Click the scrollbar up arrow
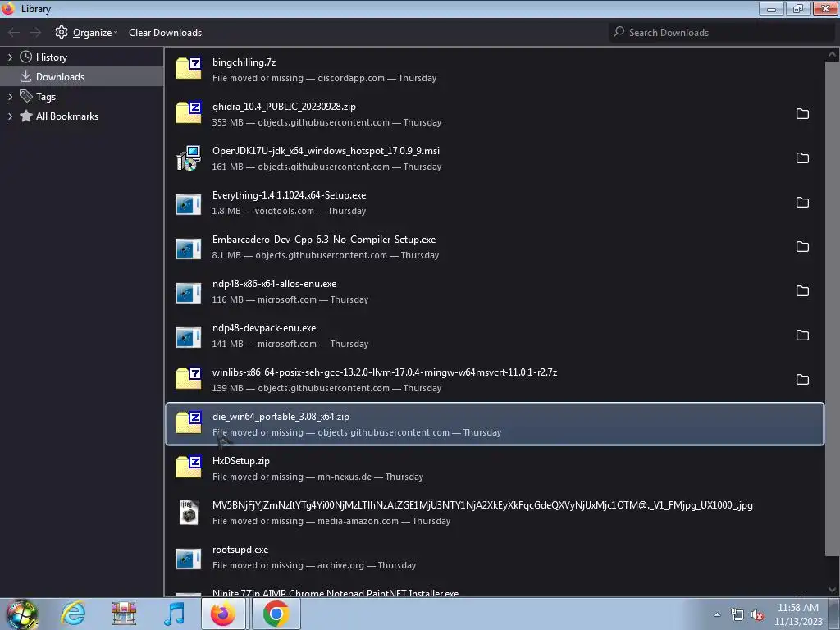The image size is (840, 630). 832,54
